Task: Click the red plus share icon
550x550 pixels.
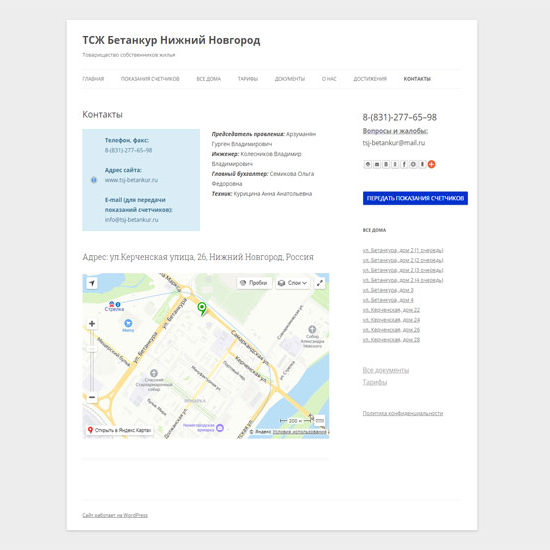Action: coord(431,164)
